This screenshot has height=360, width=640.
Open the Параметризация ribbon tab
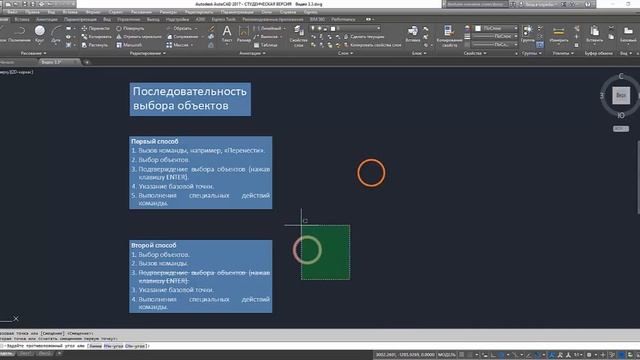(x=80, y=19)
